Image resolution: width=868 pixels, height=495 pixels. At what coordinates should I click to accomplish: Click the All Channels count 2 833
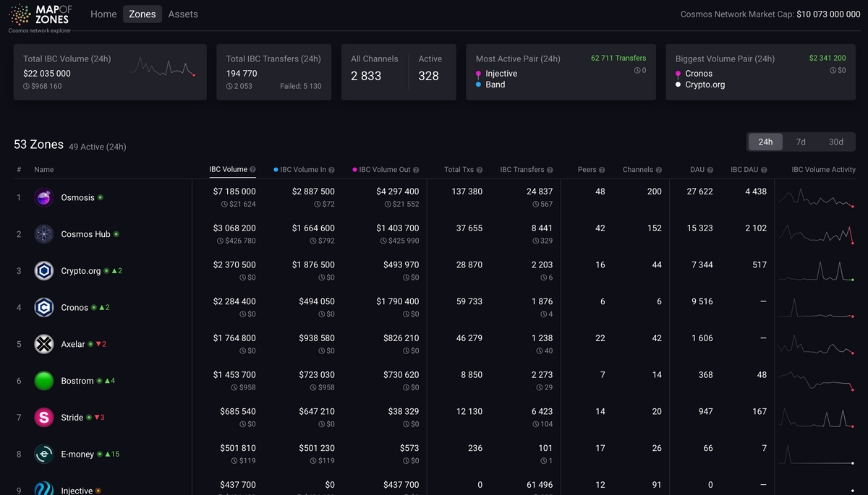pyautogui.click(x=366, y=76)
